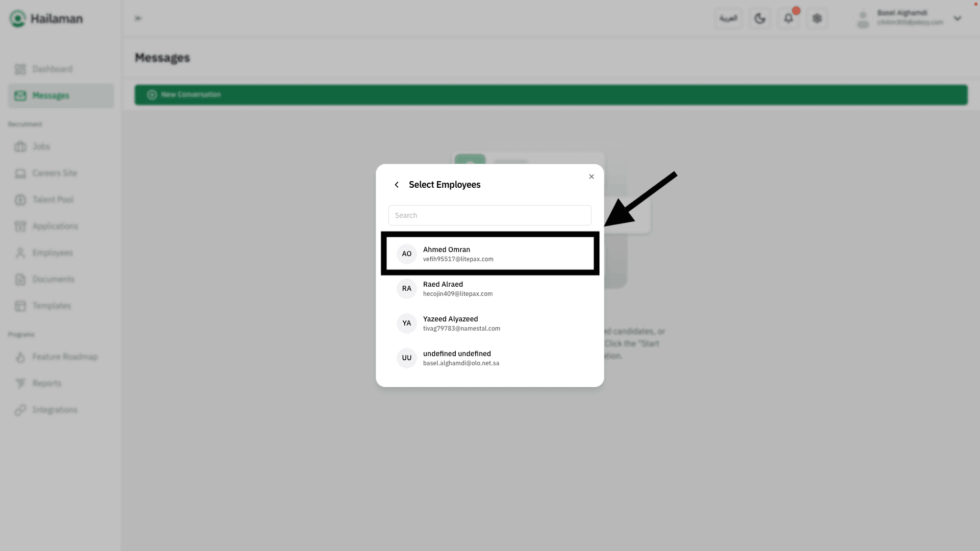Expand the user account dropdown chevron
This screenshot has width=980, height=551.
click(x=957, y=19)
